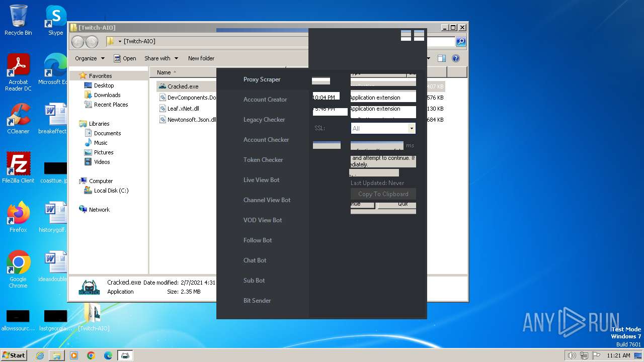This screenshot has width=644, height=362.
Task: Create a New folder
Action: 201,58
